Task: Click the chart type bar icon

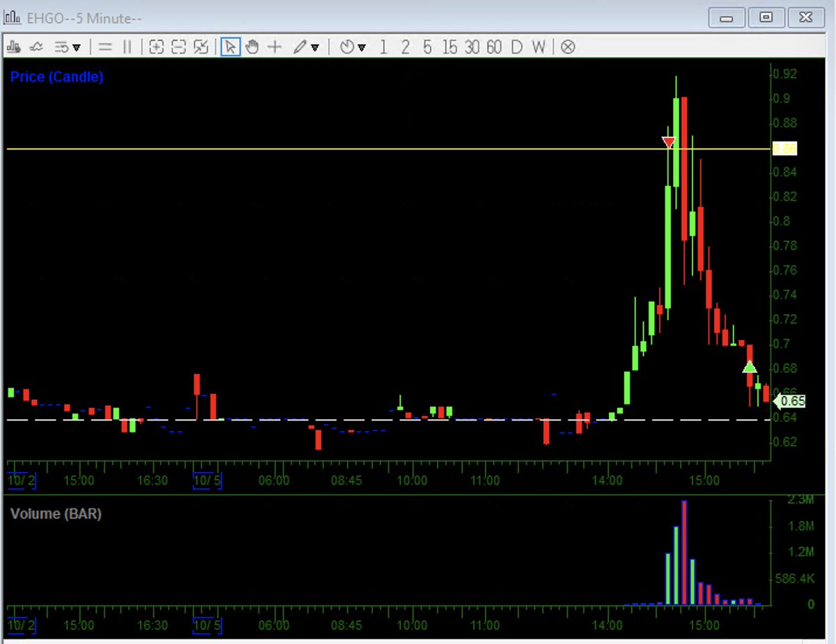Action: pyautogui.click(x=13, y=47)
